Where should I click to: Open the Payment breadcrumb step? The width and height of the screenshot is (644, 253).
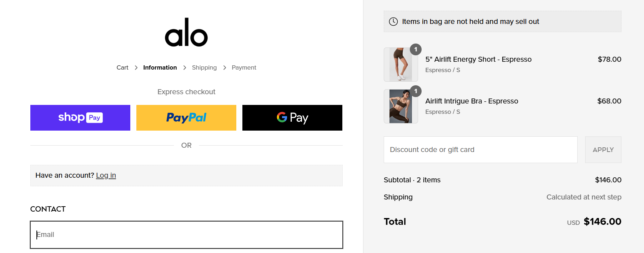(244, 67)
